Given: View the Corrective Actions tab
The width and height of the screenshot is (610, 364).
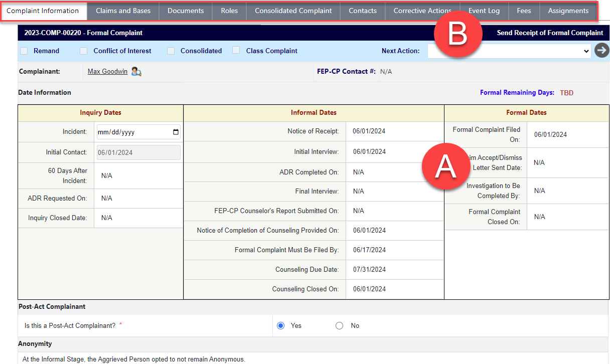Looking at the screenshot, I should [422, 11].
